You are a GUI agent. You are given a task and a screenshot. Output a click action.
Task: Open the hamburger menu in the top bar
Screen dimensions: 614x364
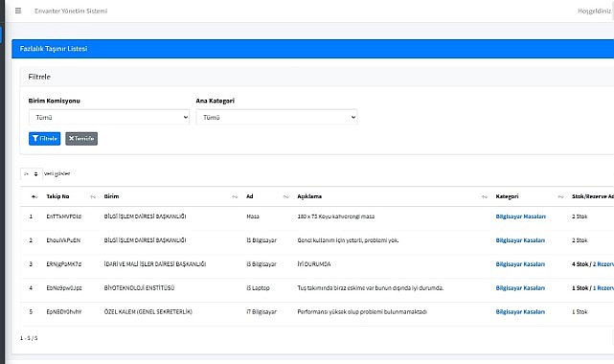tap(18, 11)
